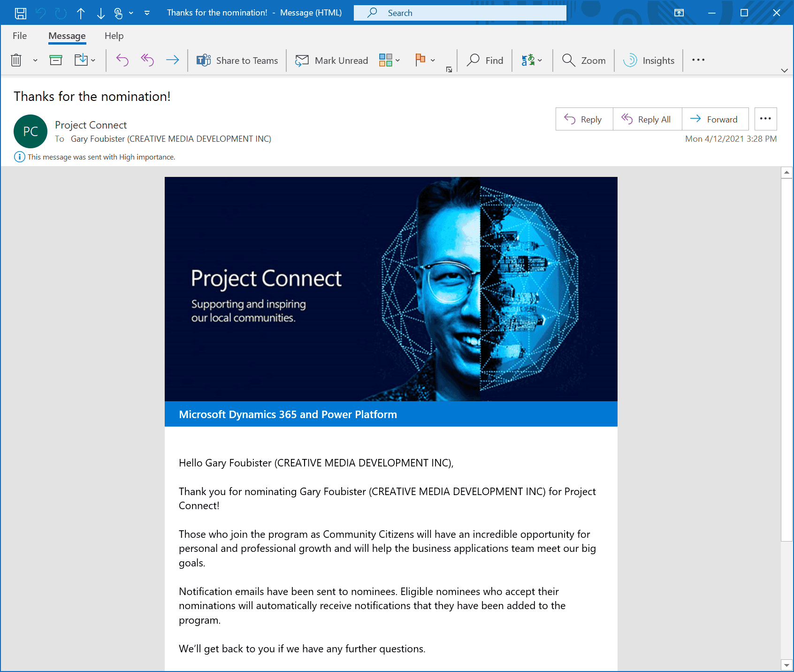
Task: Reply to Project Connect
Action: click(583, 119)
